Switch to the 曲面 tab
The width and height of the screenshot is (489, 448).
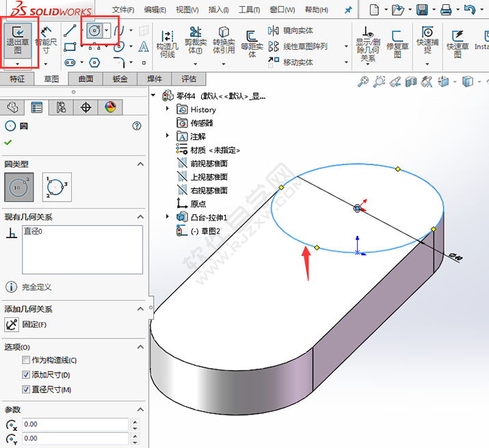85,79
